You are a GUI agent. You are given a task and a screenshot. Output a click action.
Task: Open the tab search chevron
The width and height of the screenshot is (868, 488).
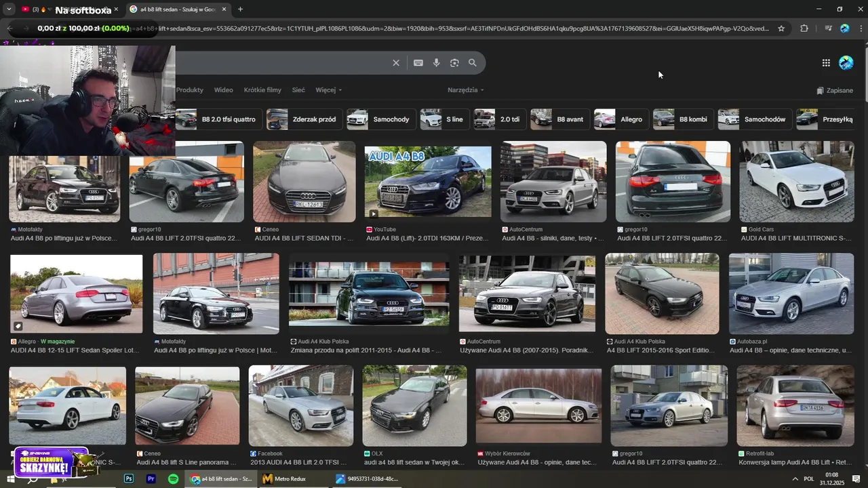9,9
